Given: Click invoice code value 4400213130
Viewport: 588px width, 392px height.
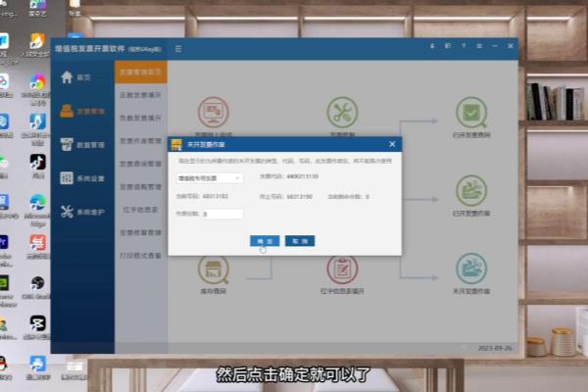Looking at the screenshot, I should coord(302,176).
